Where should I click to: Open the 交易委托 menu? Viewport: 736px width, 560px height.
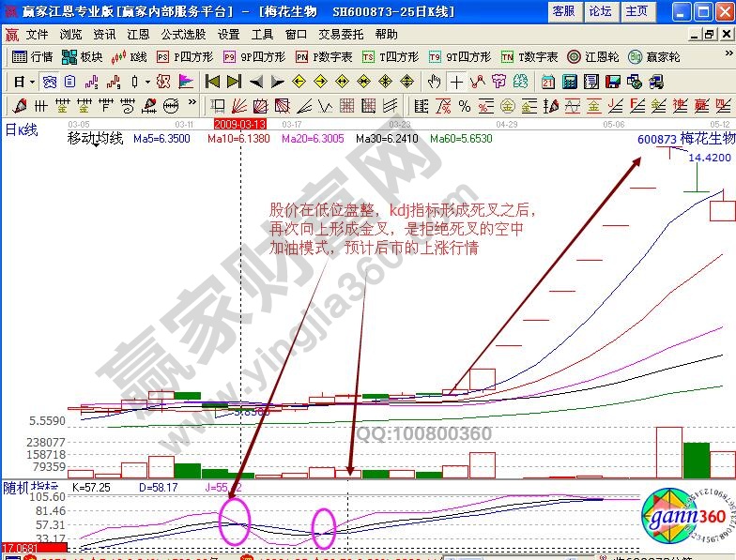[339, 34]
